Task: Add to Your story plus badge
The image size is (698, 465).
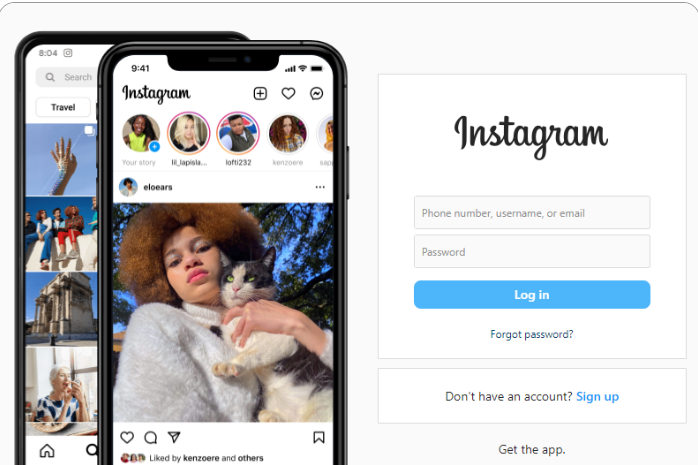Action: tap(154, 146)
